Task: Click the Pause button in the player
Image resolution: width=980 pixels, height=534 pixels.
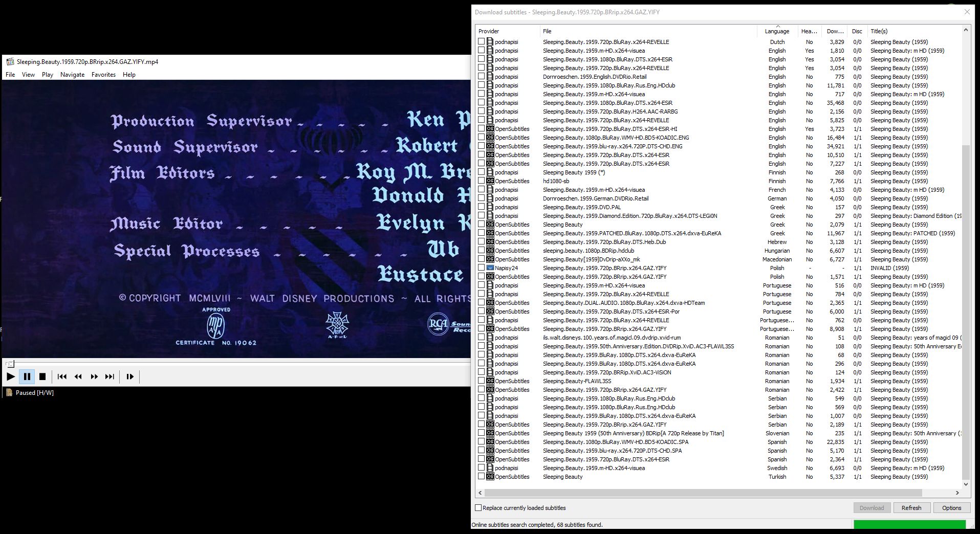Action: 27,376
